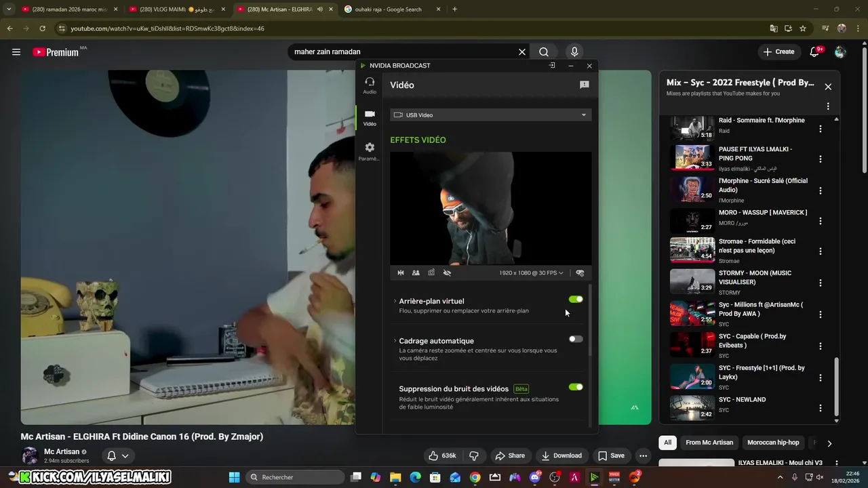Open the USB Video camera source dropdown
Image resolution: width=868 pixels, height=488 pixels.
(490, 115)
